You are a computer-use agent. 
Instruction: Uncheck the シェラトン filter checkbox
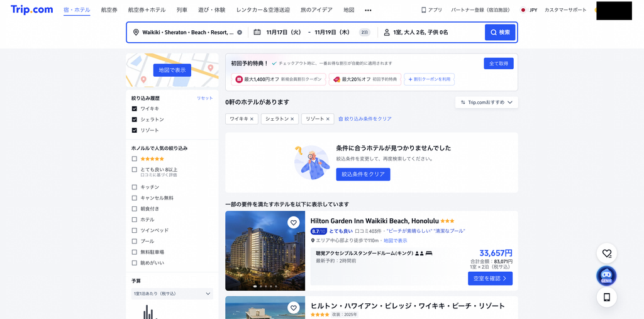tap(135, 119)
